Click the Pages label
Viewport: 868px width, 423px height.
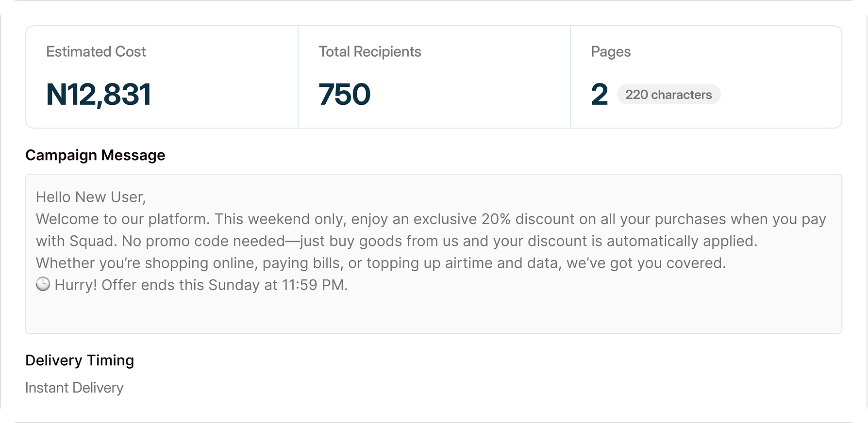[x=610, y=51]
